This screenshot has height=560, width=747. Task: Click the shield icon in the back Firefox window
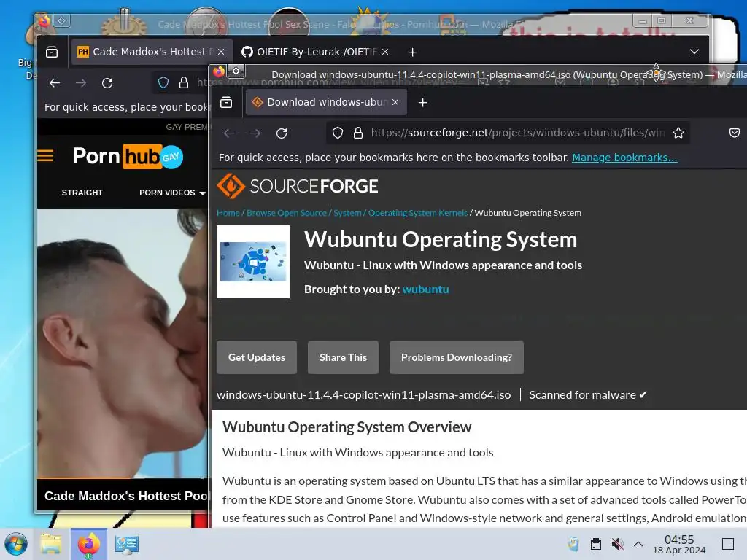click(x=163, y=83)
